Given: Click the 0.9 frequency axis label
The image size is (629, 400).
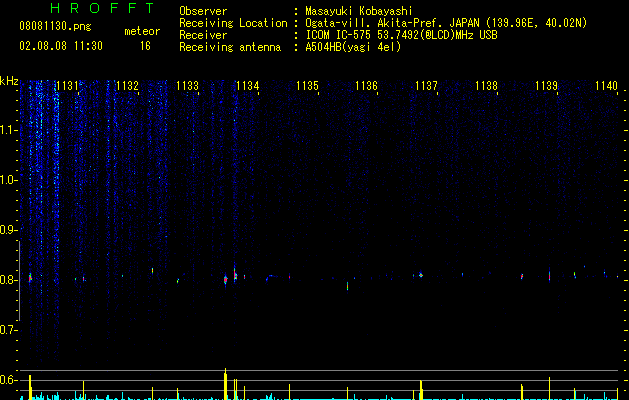Looking at the screenshot, I should (8, 230).
